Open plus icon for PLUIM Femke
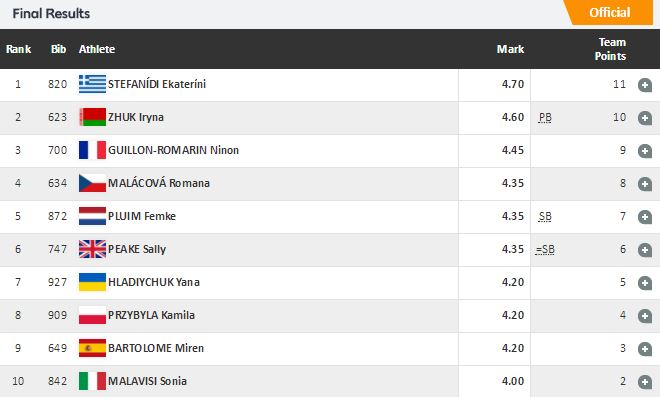This screenshot has width=660, height=397. [645, 217]
